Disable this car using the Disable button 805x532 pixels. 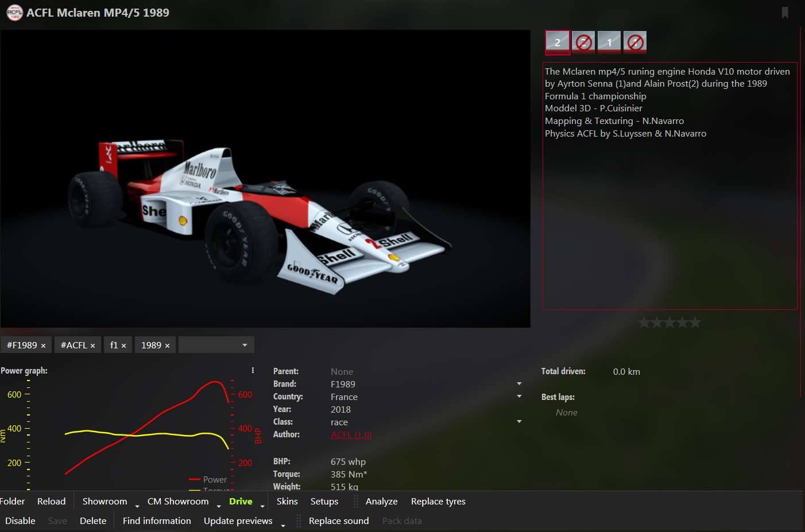point(20,521)
